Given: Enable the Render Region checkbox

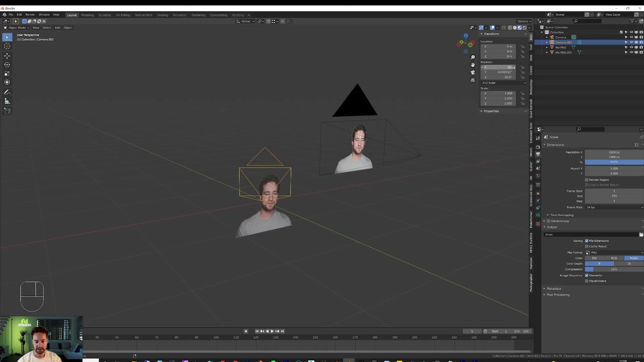Looking at the screenshot, I should click(587, 180).
